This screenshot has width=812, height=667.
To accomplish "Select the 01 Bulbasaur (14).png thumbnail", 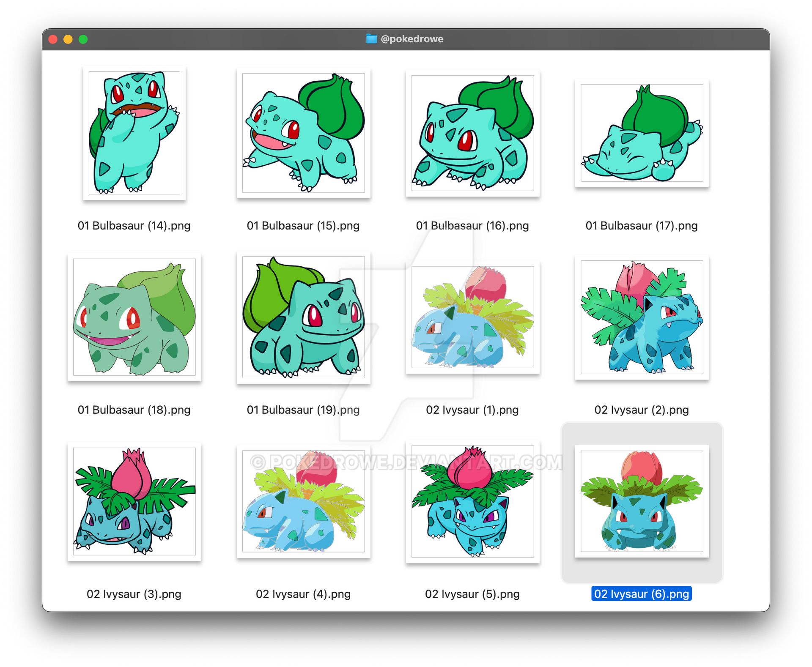I will (x=134, y=133).
